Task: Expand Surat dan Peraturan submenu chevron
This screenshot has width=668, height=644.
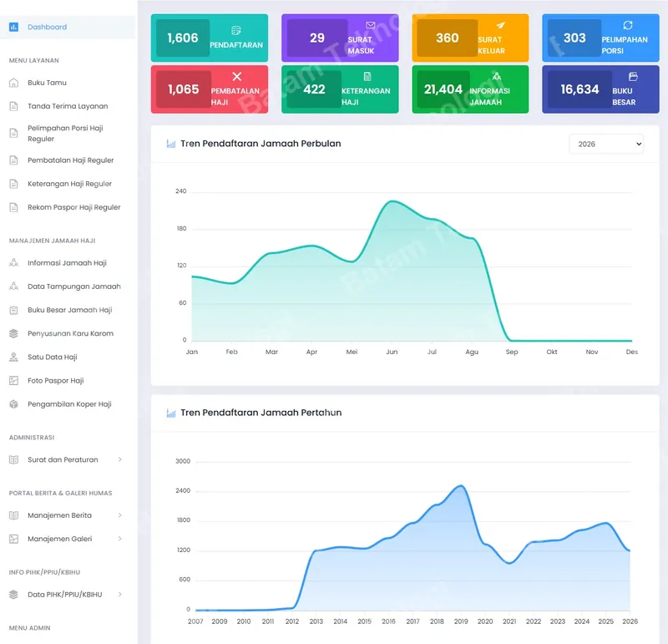Action: click(119, 459)
